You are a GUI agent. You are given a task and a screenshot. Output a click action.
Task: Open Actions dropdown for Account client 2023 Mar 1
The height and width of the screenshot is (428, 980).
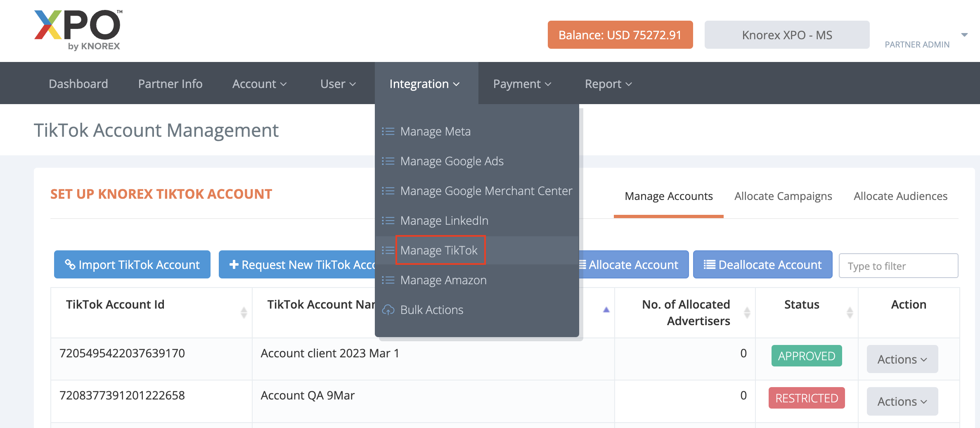click(x=902, y=359)
